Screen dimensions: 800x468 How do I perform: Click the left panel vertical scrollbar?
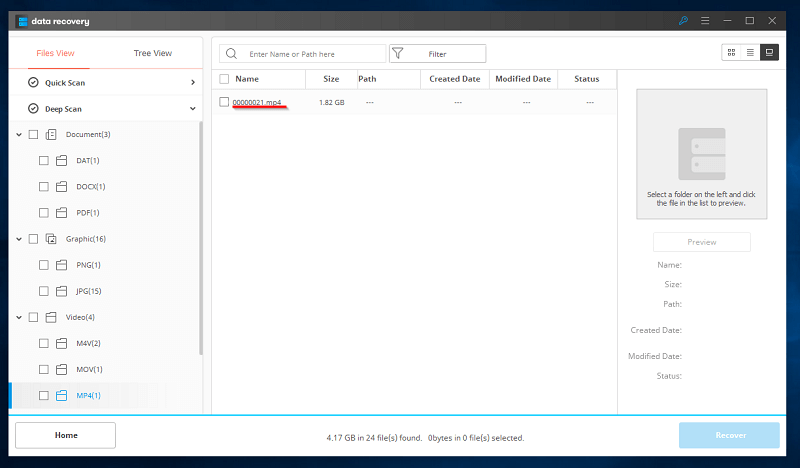pos(201,238)
